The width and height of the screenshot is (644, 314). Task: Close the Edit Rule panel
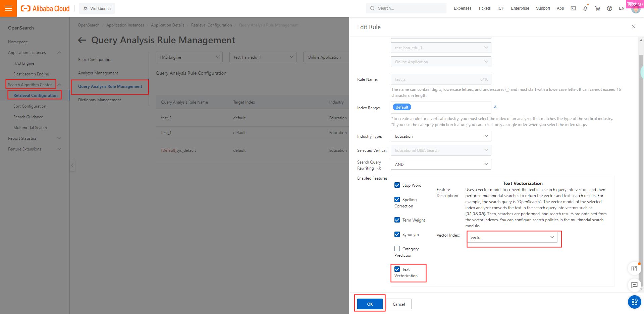[x=634, y=27]
